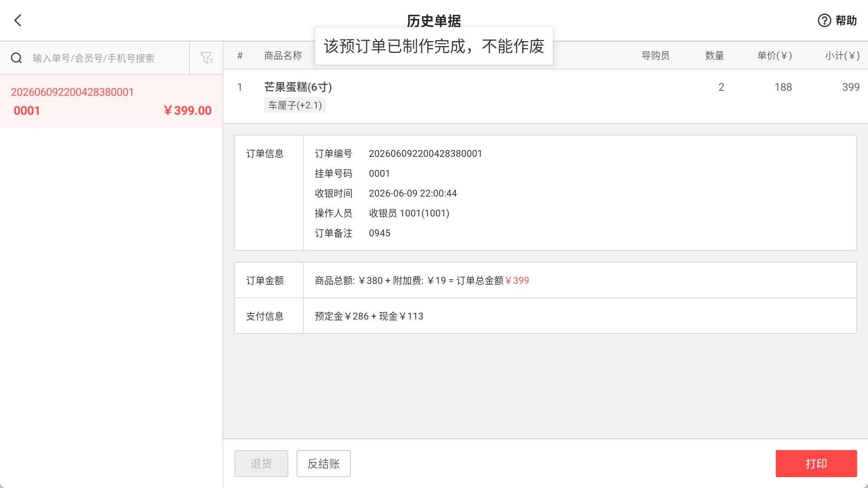Image resolution: width=868 pixels, height=488 pixels.
Task: Select the 芒果蛋糕(6寸) product row
Action: pyautogui.click(x=546, y=96)
